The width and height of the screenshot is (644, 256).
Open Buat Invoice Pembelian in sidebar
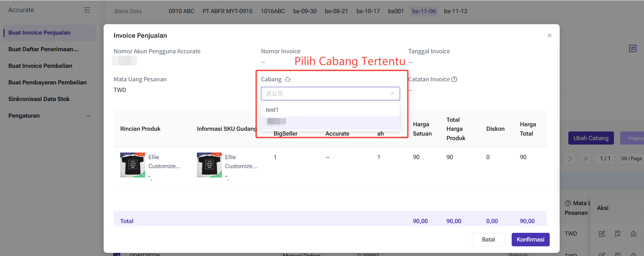[40, 66]
